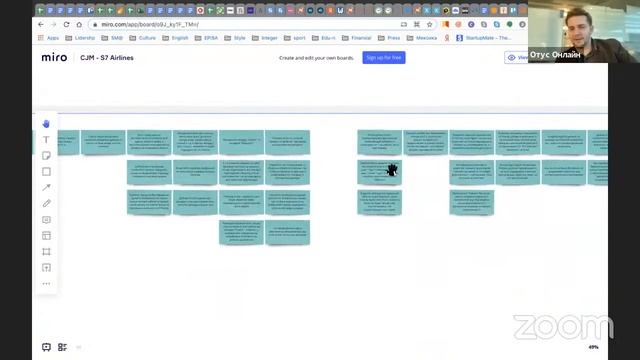Select the hand pan tool
640x360 pixels.
(x=46, y=124)
